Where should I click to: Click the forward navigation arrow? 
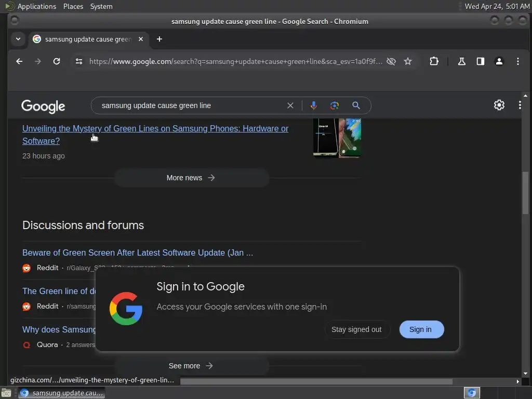[x=38, y=61]
